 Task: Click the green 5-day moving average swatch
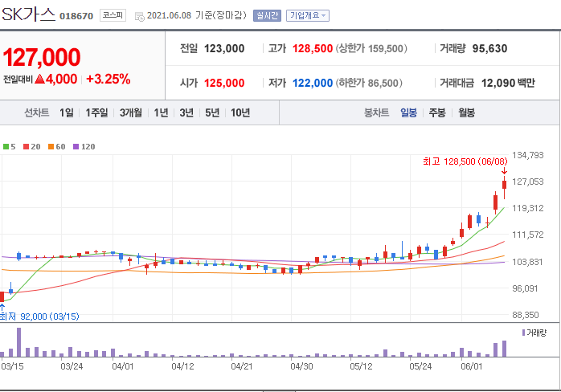coord(6,147)
